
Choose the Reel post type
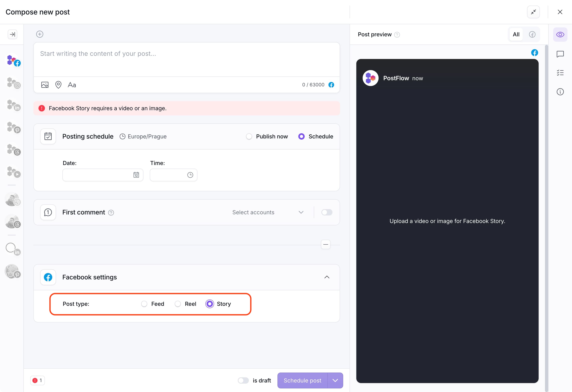(x=178, y=304)
